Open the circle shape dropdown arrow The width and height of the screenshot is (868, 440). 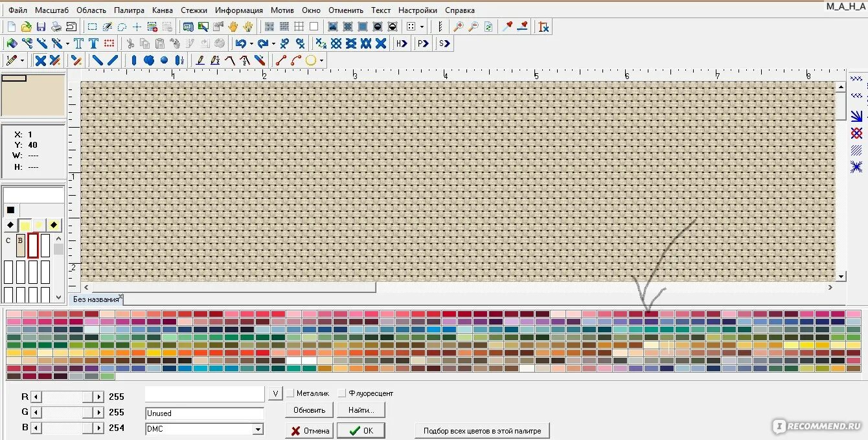pyautogui.click(x=321, y=60)
